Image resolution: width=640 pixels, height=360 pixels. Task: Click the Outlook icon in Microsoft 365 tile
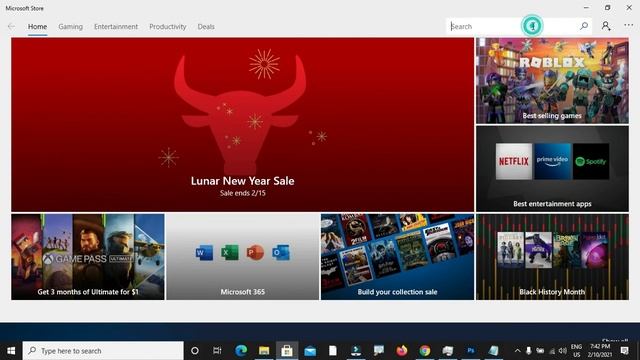281,253
